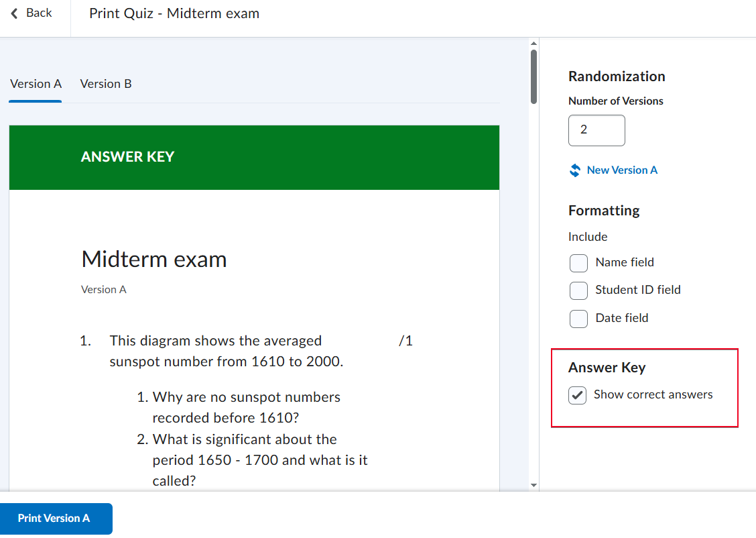This screenshot has height=538, width=756.
Task: Focus the Number of Versions input box
Action: (596, 130)
